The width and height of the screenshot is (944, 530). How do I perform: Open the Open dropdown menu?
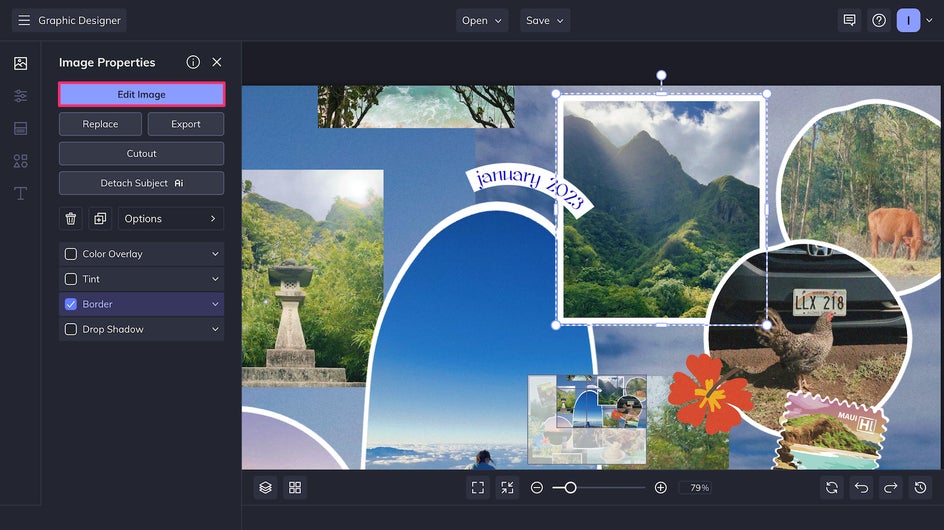click(482, 20)
